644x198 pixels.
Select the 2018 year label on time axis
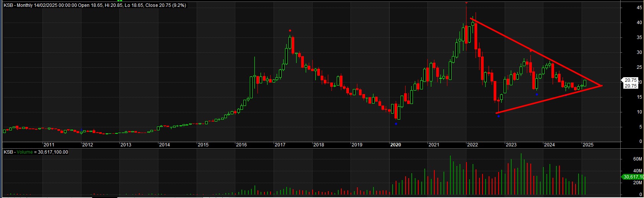[x=318, y=145]
